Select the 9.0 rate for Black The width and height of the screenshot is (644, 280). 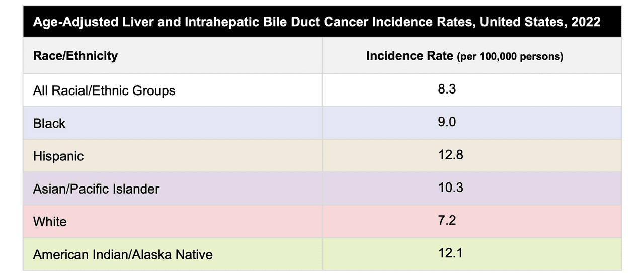447,122
